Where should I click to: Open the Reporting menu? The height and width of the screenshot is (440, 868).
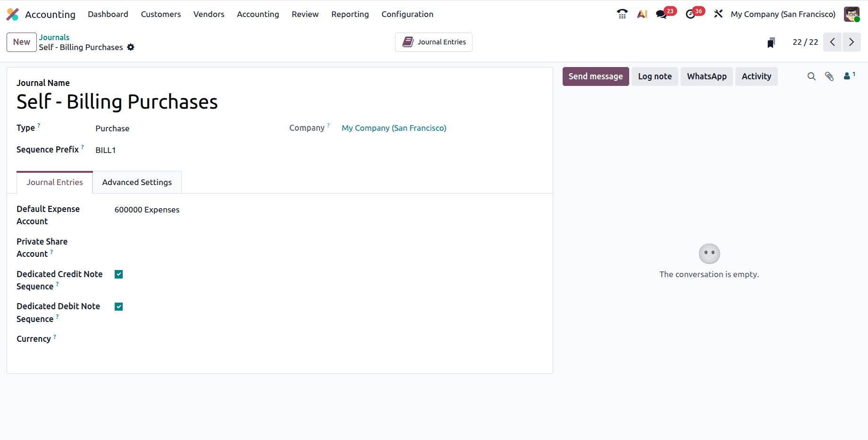tap(350, 14)
